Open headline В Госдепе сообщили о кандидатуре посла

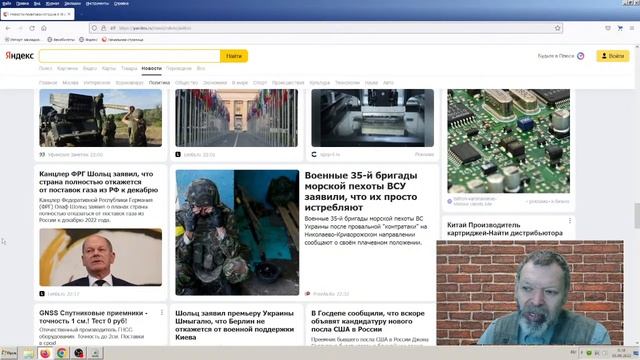tap(368, 321)
